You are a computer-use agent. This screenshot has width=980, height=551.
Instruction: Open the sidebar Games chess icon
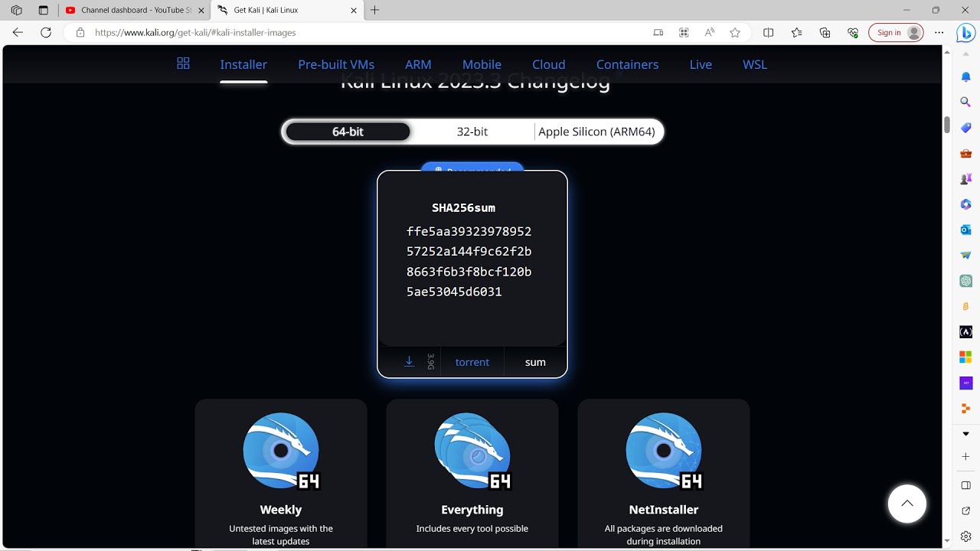click(x=965, y=178)
